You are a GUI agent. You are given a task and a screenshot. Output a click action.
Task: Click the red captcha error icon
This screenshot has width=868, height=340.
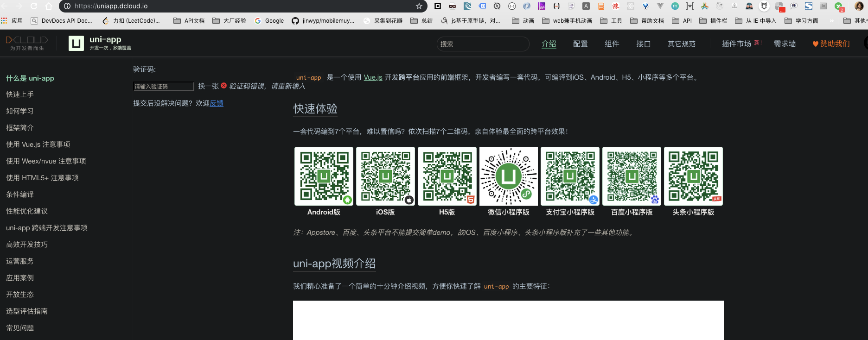point(224,86)
